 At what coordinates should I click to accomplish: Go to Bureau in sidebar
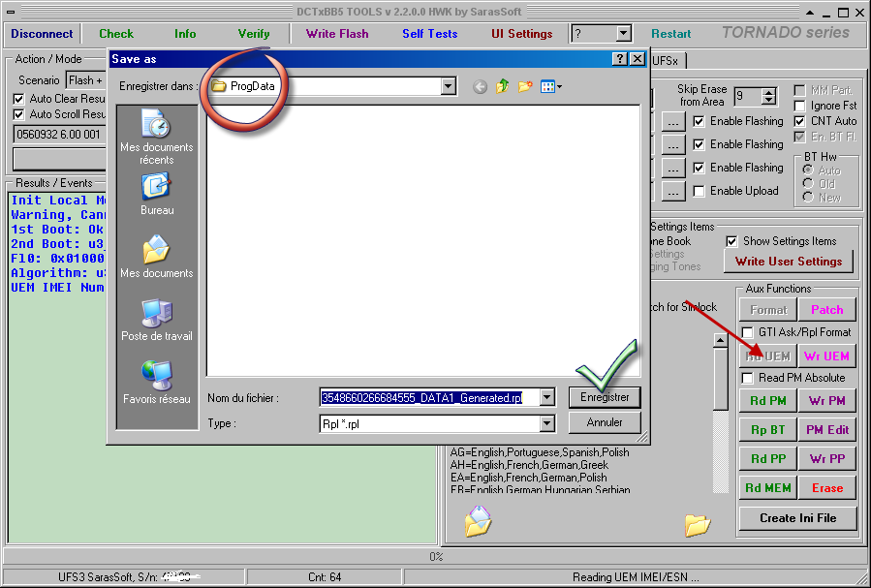(x=157, y=195)
